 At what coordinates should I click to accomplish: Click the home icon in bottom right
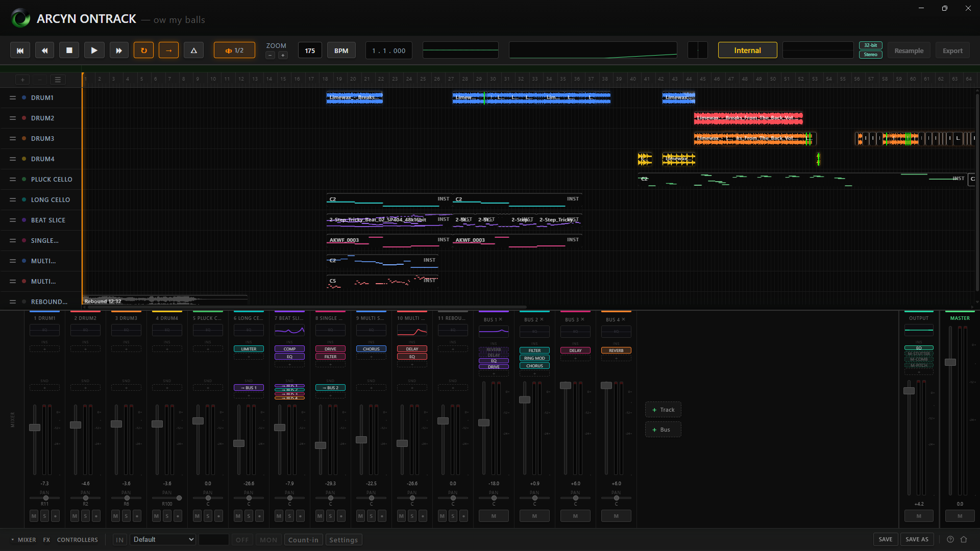pyautogui.click(x=964, y=539)
